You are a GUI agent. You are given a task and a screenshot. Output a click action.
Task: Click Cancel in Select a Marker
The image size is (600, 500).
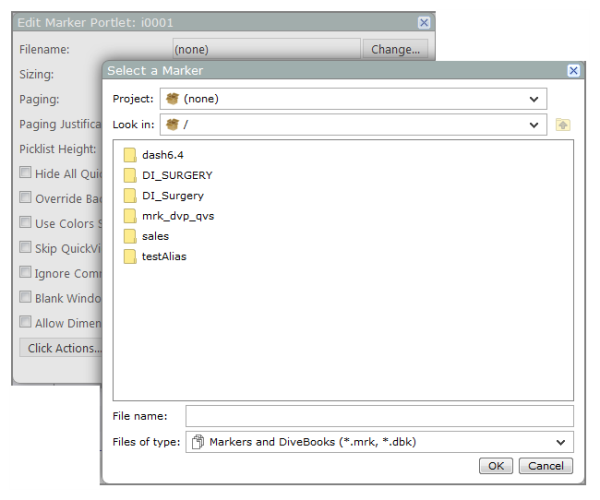coord(546,466)
